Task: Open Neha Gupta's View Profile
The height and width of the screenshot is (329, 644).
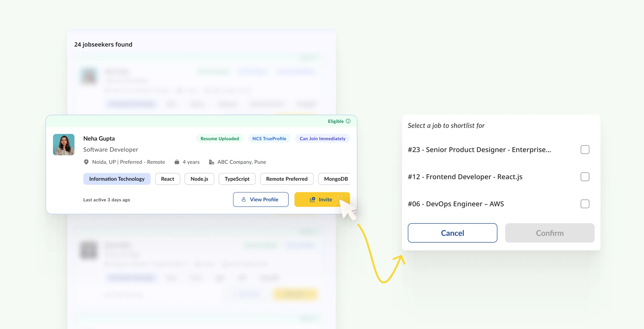Action: coord(260,199)
